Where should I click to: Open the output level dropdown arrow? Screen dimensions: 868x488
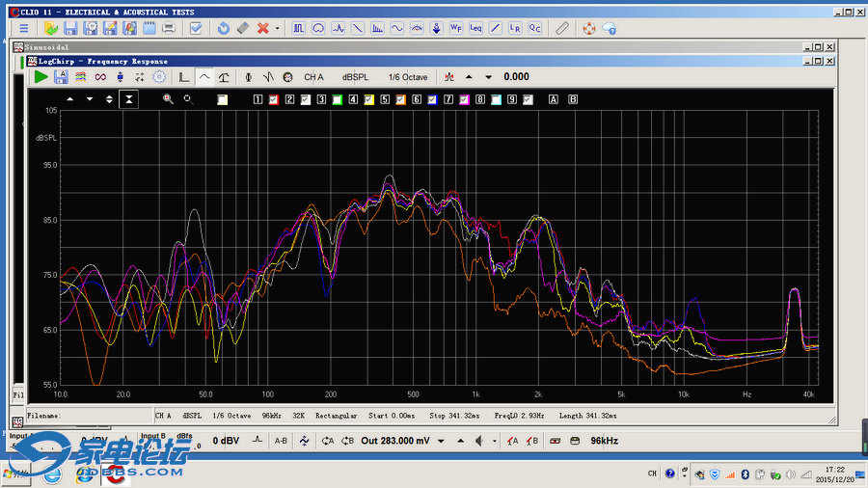pos(441,441)
